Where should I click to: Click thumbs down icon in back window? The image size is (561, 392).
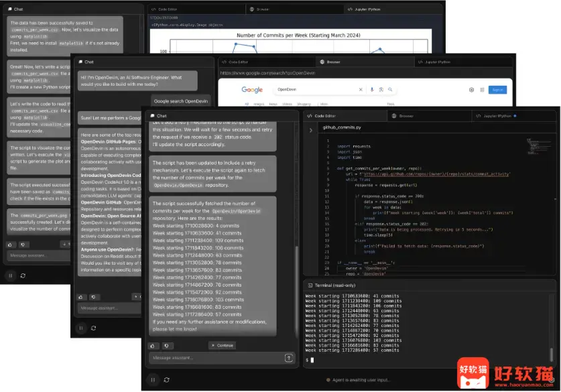click(23, 245)
